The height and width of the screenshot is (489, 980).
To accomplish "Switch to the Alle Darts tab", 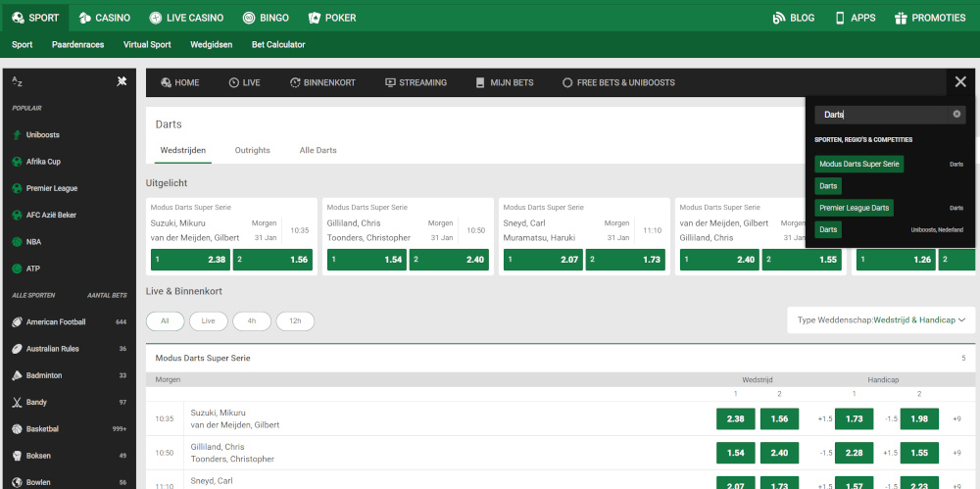I will pos(318,151).
